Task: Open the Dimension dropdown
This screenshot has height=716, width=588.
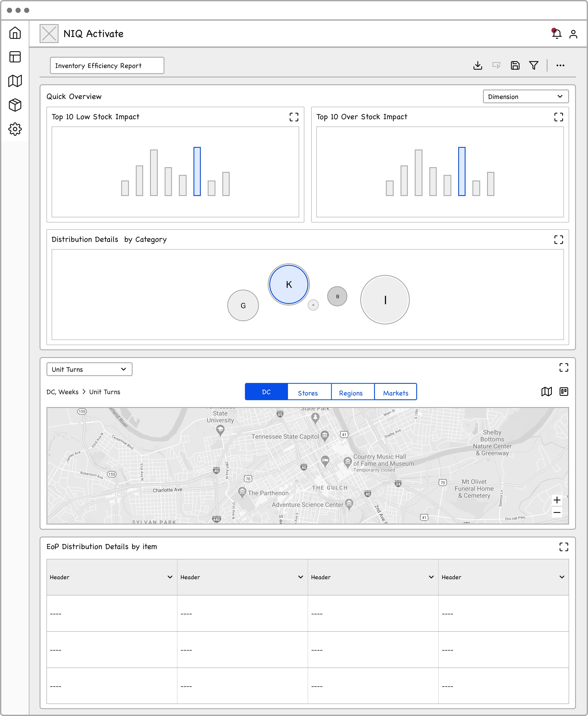Action: (x=525, y=96)
